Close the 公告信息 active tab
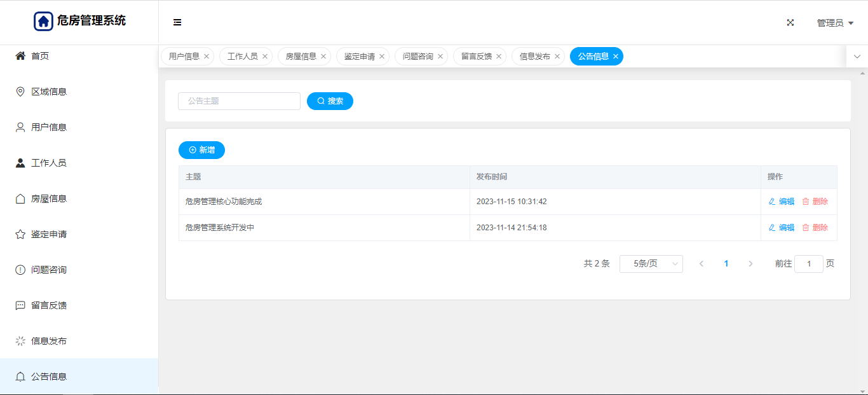Screen dimensions: 868x395 click(616, 57)
